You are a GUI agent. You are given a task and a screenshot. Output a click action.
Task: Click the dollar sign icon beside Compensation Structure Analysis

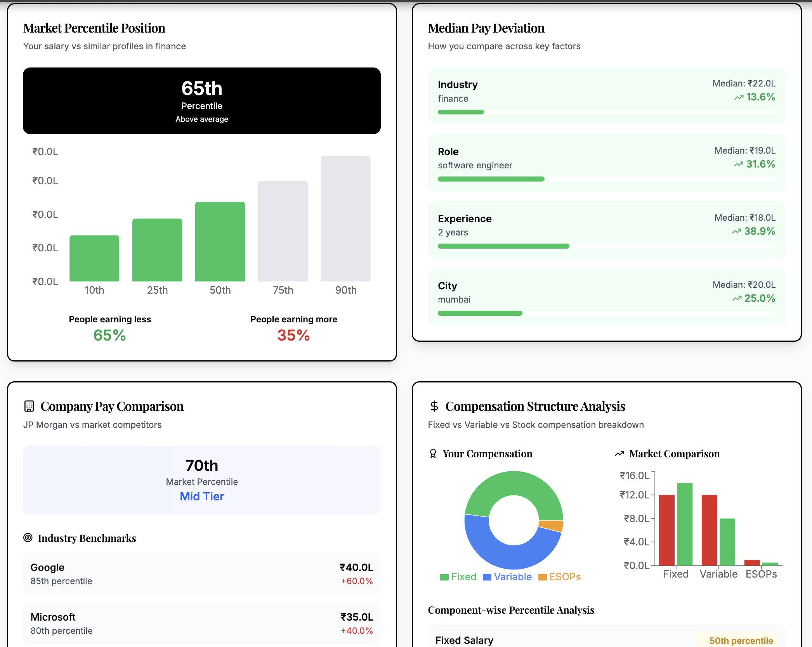pyautogui.click(x=434, y=406)
